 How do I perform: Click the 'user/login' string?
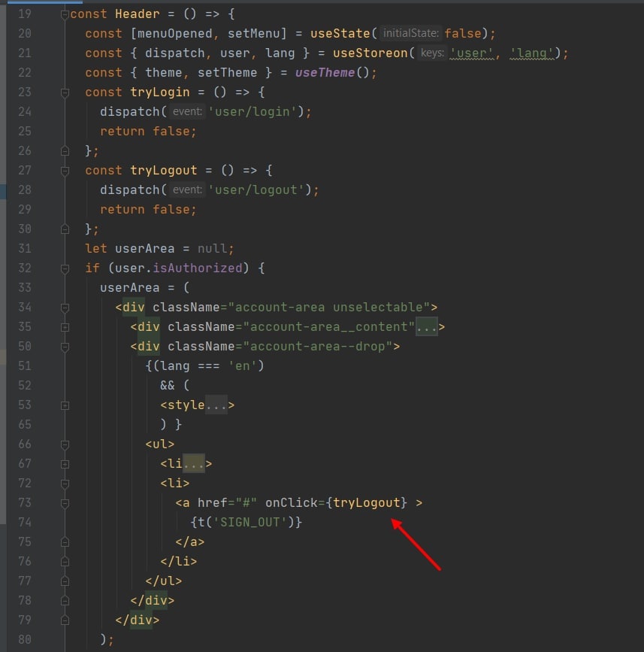coord(252,112)
